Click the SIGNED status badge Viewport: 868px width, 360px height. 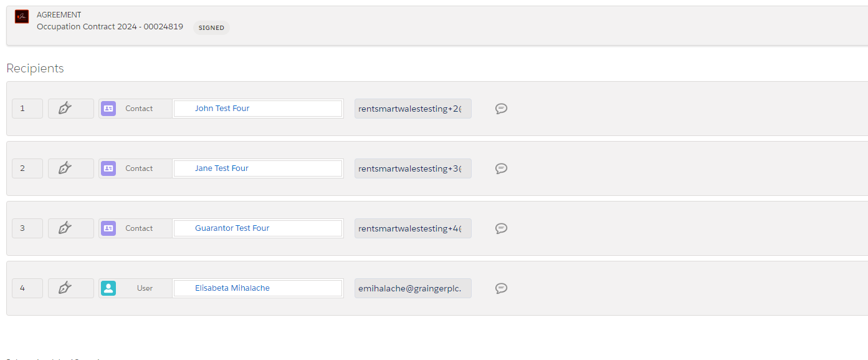click(211, 27)
